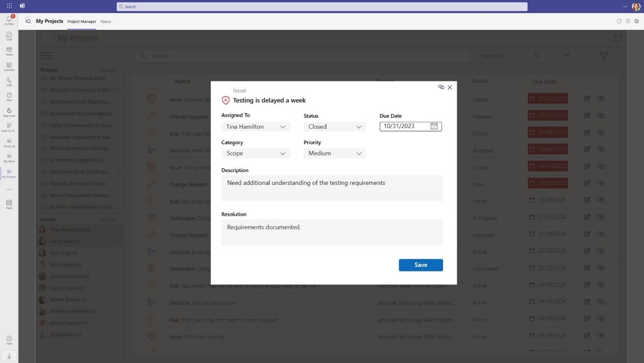644x363 pixels.
Task: Open Approvals app in the sidebar
Action: tap(9, 112)
